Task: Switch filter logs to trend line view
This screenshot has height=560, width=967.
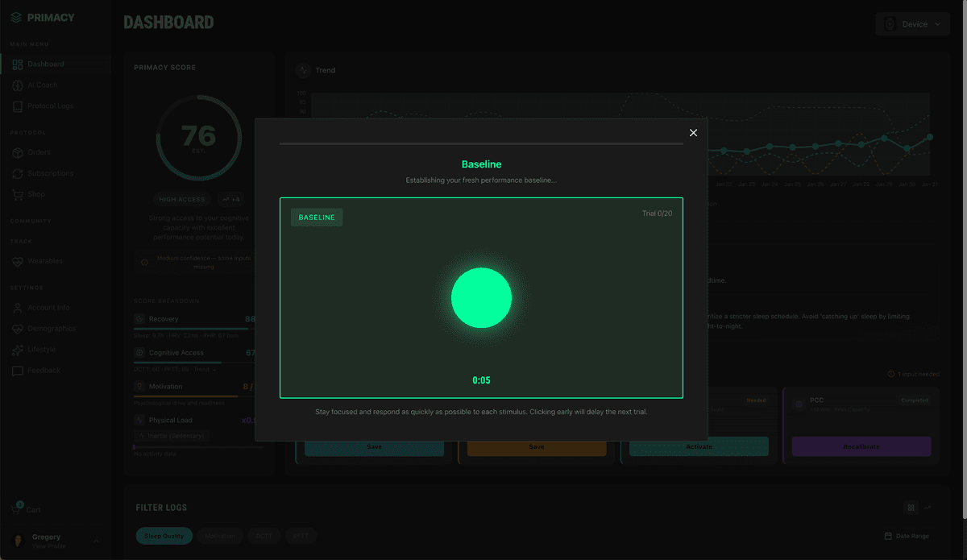Action: [x=928, y=508]
